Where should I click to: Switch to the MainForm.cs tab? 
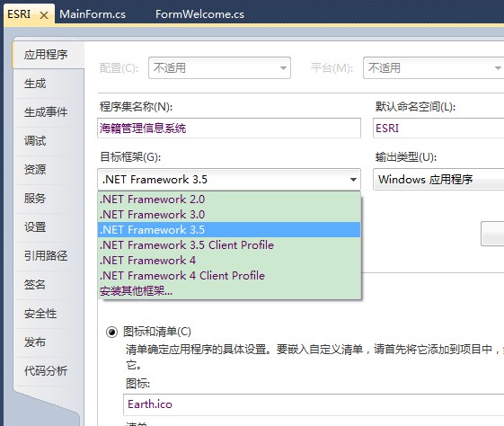pyautogui.click(x=93, y=14)
